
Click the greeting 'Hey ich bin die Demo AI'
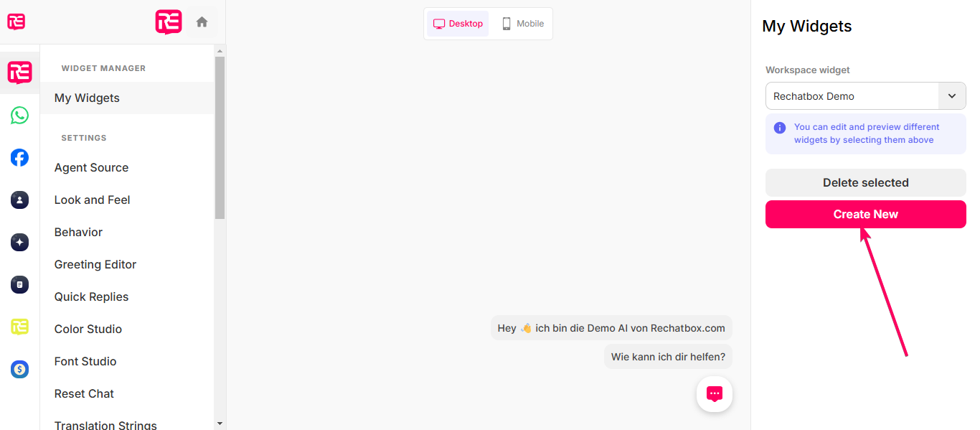pos(611,328)
